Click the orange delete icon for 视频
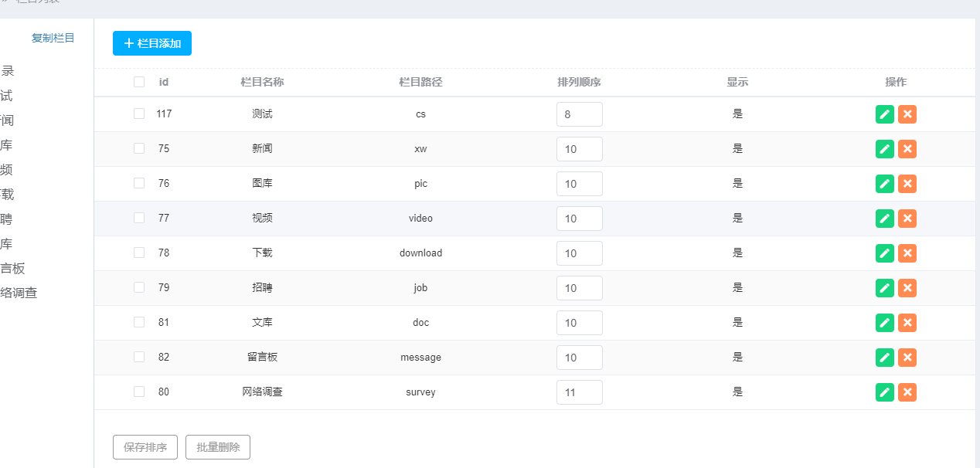This screenshot has width=980, height=468. click(x=907, y=219)
